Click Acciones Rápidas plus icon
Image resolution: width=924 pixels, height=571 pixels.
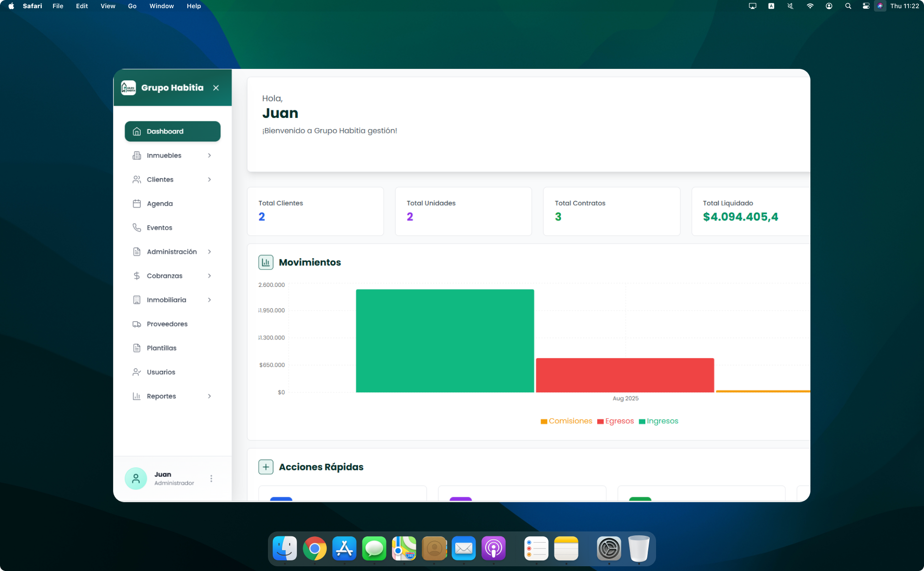click(x=266, y=467)
